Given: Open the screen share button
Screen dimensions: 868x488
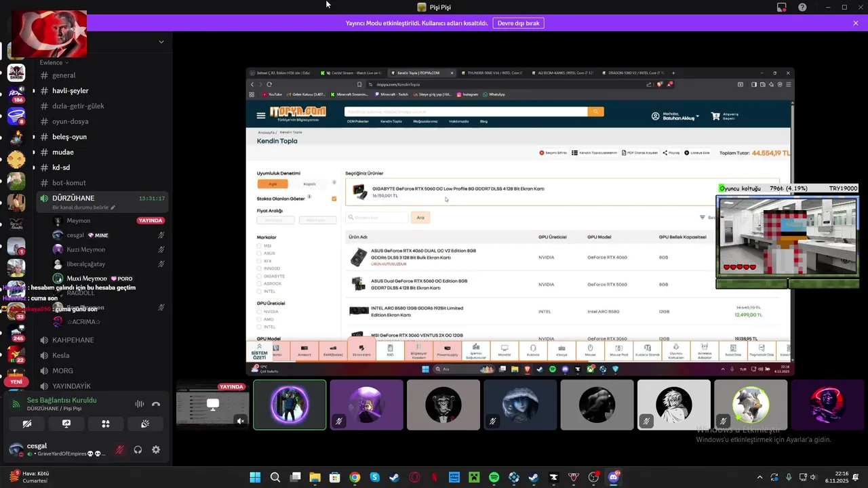Looking at the screenshot, I should tap(66, 424).
